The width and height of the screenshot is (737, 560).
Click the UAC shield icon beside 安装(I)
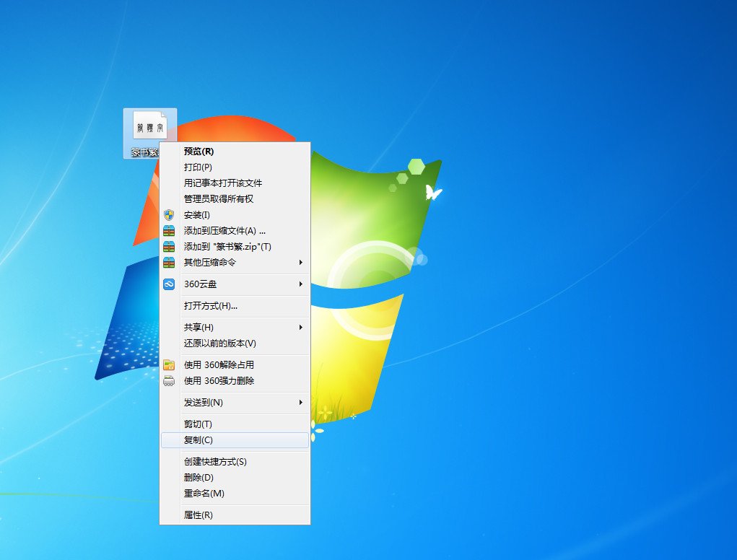click(x=167, y=214)
